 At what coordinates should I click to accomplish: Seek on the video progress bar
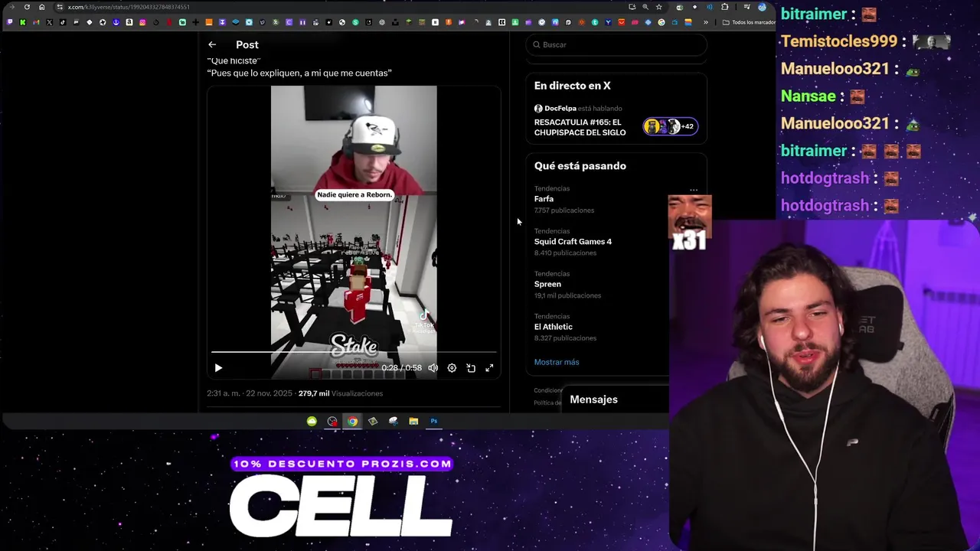click(354, 352)
